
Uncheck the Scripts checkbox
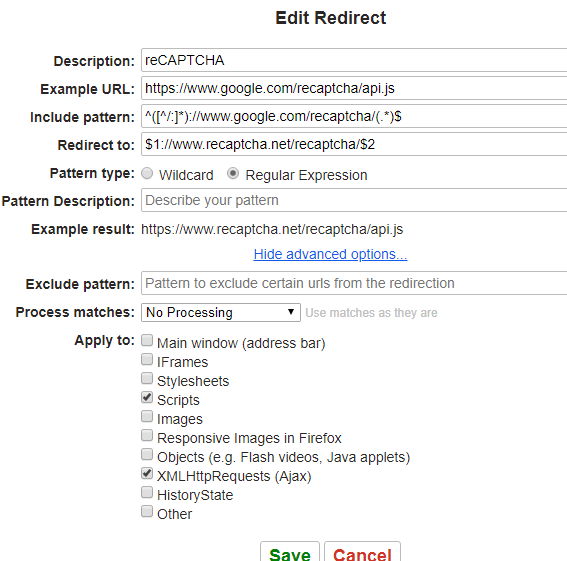pyautogui.click(x=147, y=397)
